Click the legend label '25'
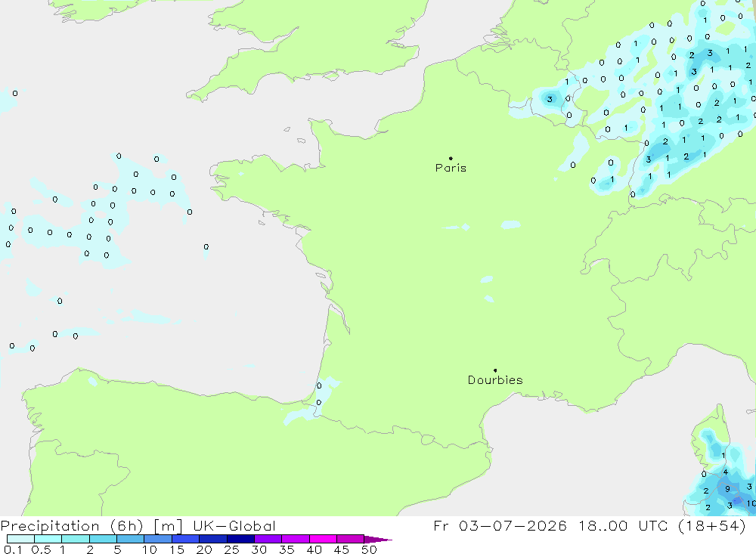 [x=231, y=549]
